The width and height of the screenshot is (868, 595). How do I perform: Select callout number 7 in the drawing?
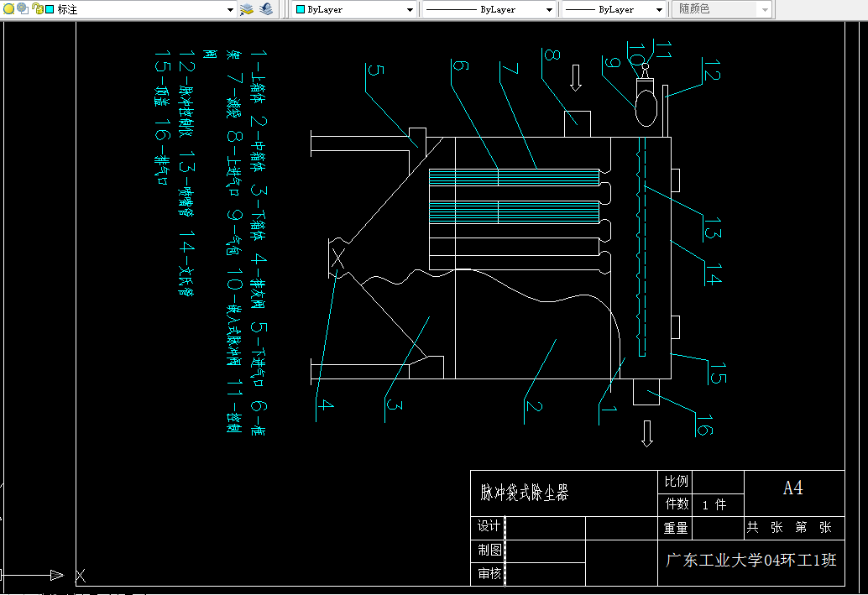click(510, 68)
